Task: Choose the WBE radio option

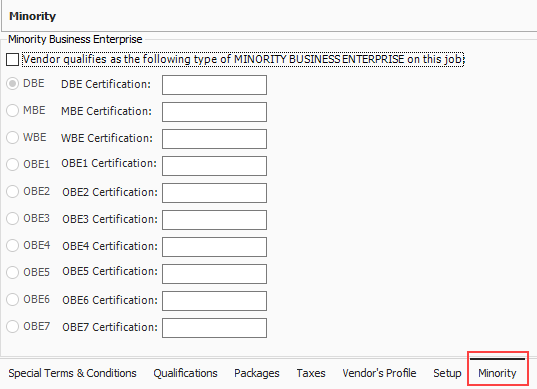Action: pos(12,138)
